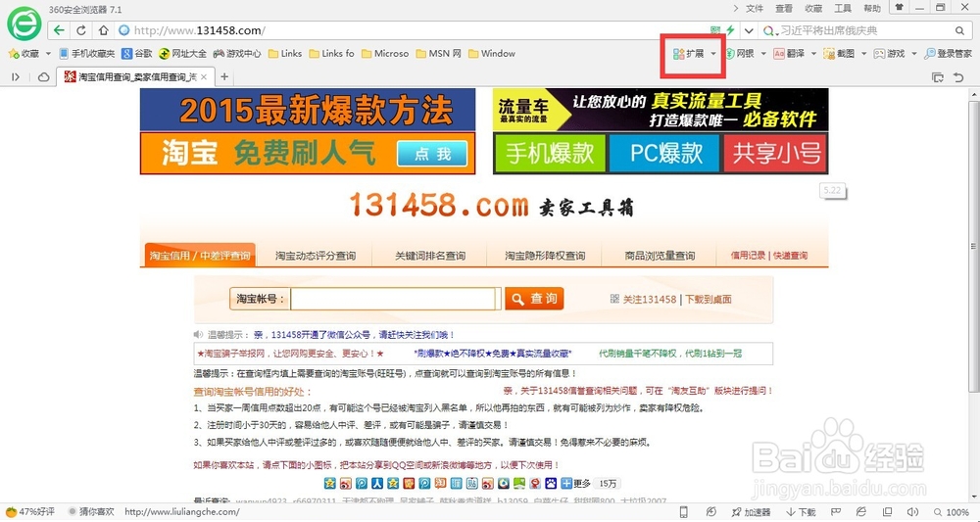Open the Links bookmark folder

285,54
